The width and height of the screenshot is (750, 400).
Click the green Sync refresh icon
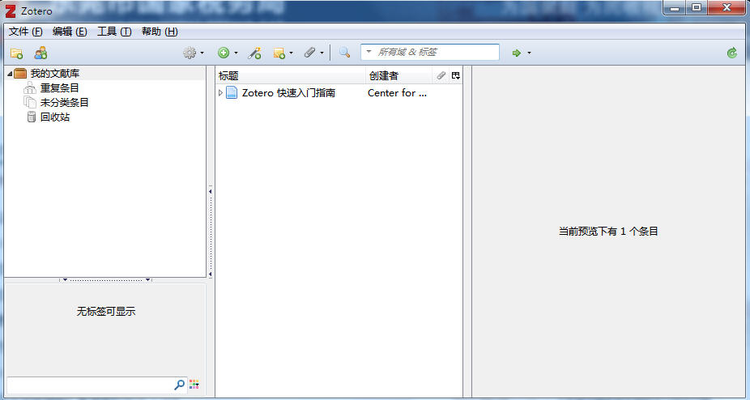(732, 53)
